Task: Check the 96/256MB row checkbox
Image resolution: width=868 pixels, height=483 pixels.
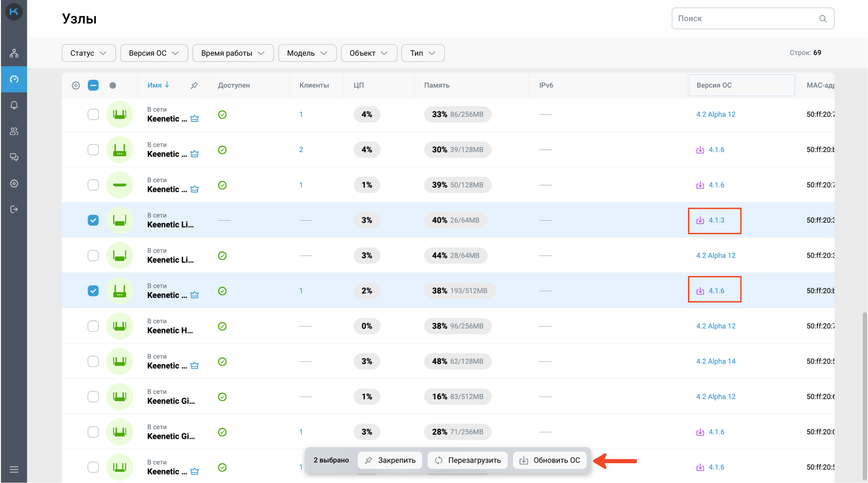Action: [x=93, y=326]
